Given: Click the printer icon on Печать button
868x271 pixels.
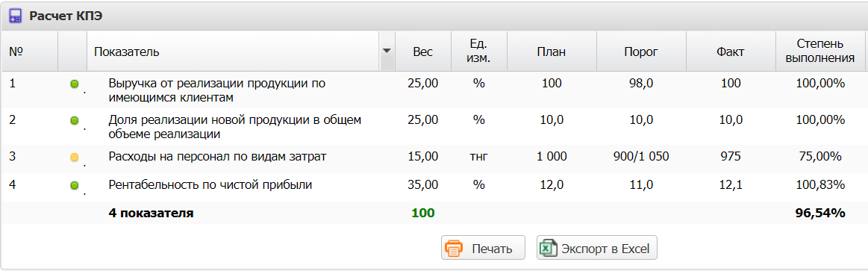Looking at the screenshot, I should pos(454,249).
